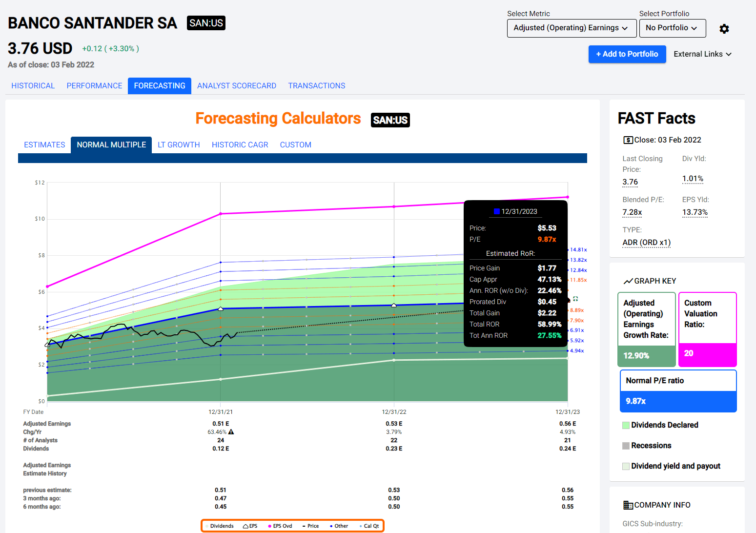Click the 14.81x multiple line label
The height and width of the screenshot is (533, 756).
[x=578, y=250]
